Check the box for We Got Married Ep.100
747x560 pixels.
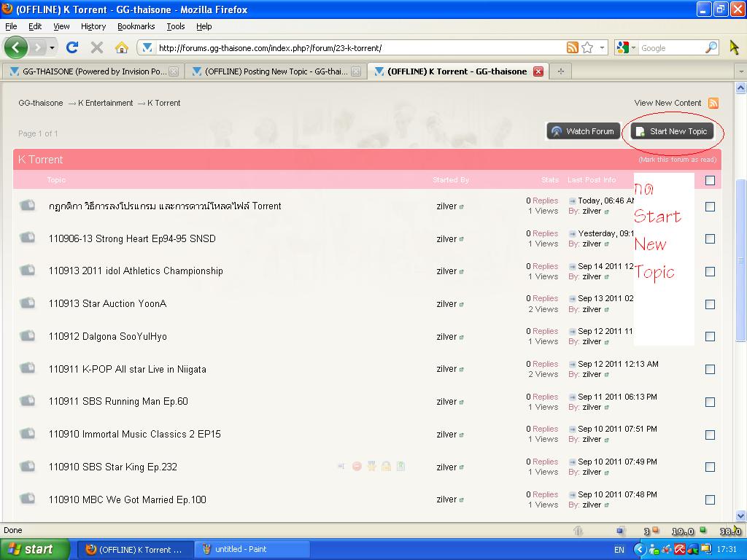pos(710,500)
